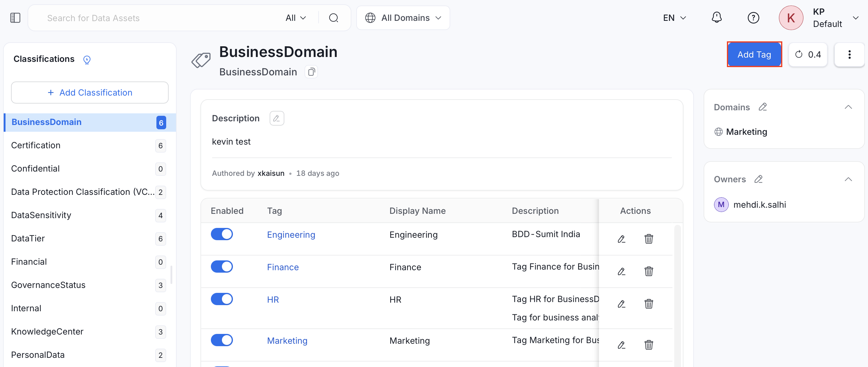Open the Engineering tag link

pyautogui.click(x=291, y=235)
